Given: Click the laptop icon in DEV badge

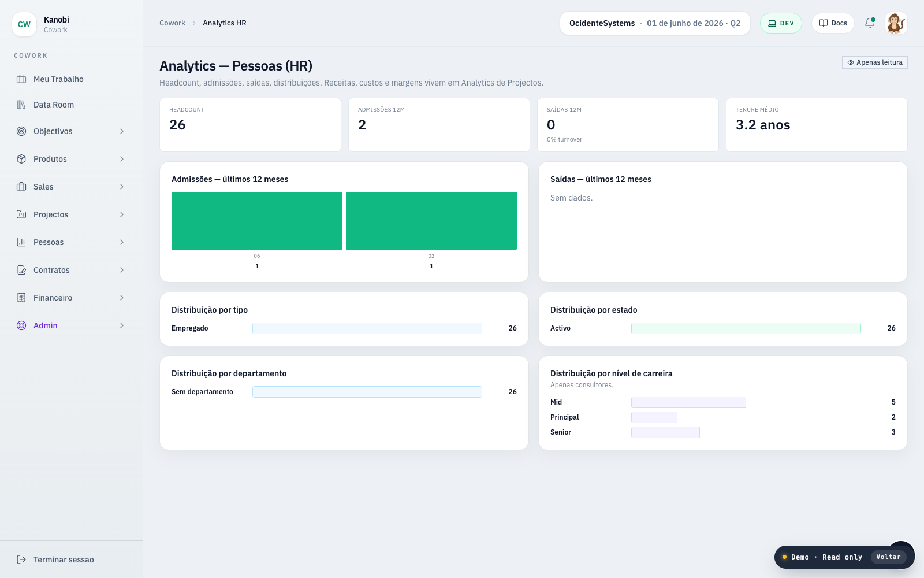Looking at the screenshot, I should 772,23.
